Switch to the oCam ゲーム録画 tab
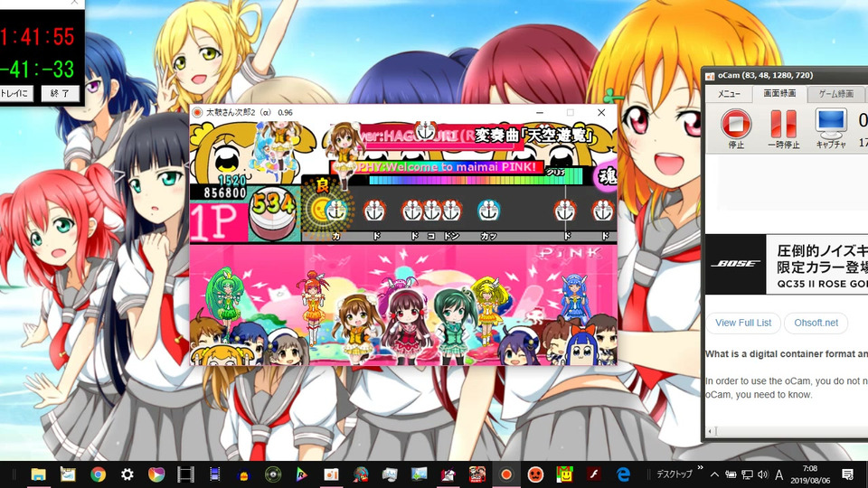Image resolution: width=868 pixels, height=488 pixels. (x=835, y=94)
